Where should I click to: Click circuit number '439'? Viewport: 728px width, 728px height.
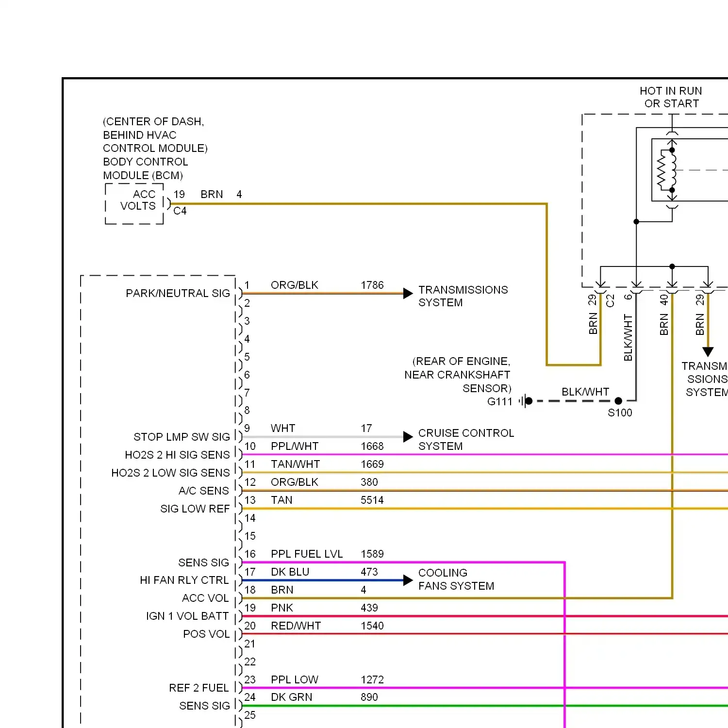[x=369, y=608]
